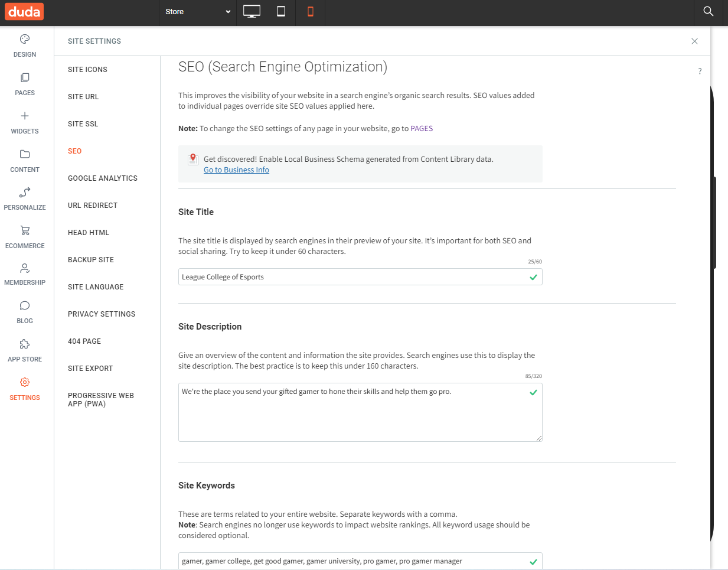Open Privacy Settings item
This screenshot has height=570, width=728.
pos(102,314)
